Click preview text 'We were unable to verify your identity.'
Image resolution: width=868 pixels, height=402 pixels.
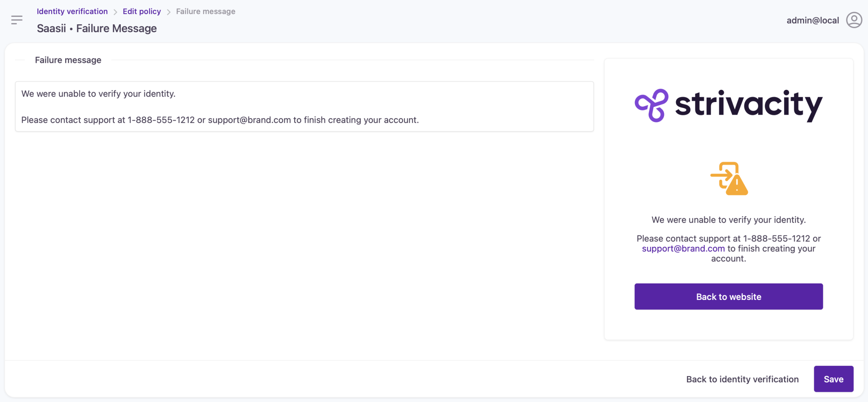click(728, 220)
